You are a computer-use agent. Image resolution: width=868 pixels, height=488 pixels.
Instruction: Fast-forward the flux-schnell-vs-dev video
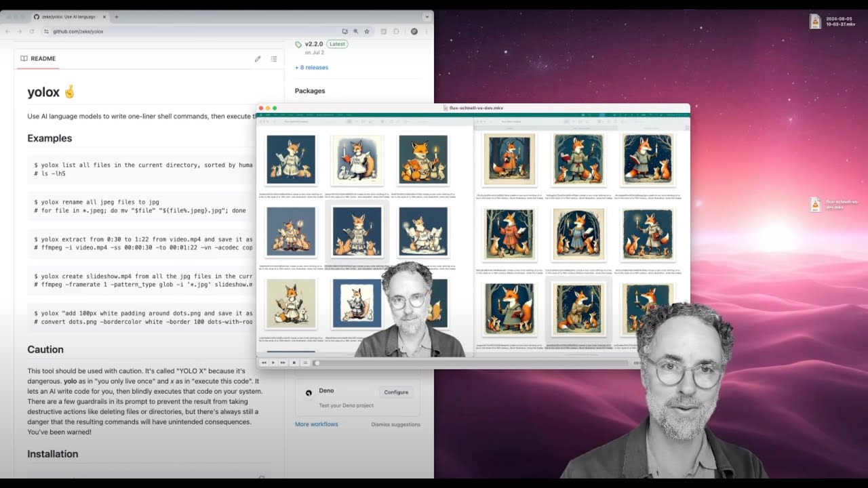point(283,363)
